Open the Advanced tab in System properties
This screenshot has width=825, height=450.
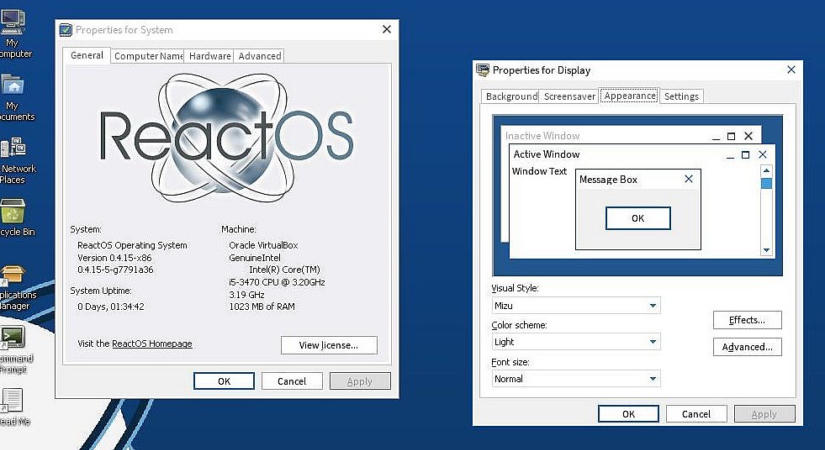(x=259, y=56)
